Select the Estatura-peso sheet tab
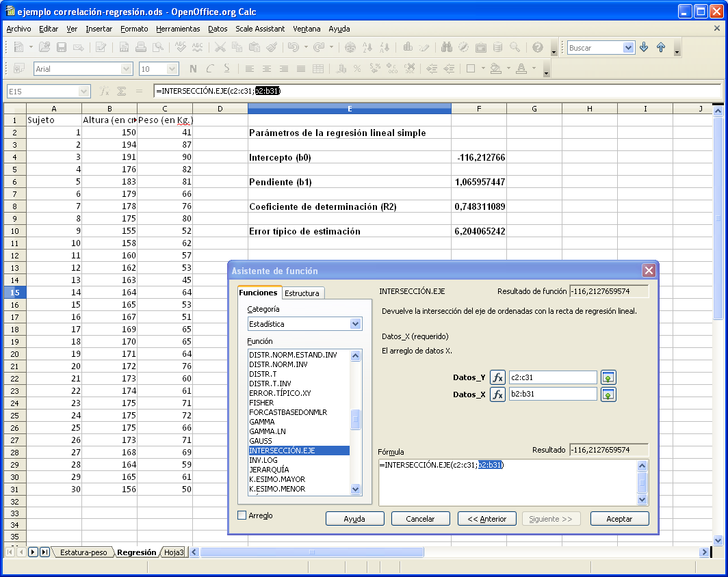This screenshot has width=728, height=577. pyautogui.click(x=83, y=552)
